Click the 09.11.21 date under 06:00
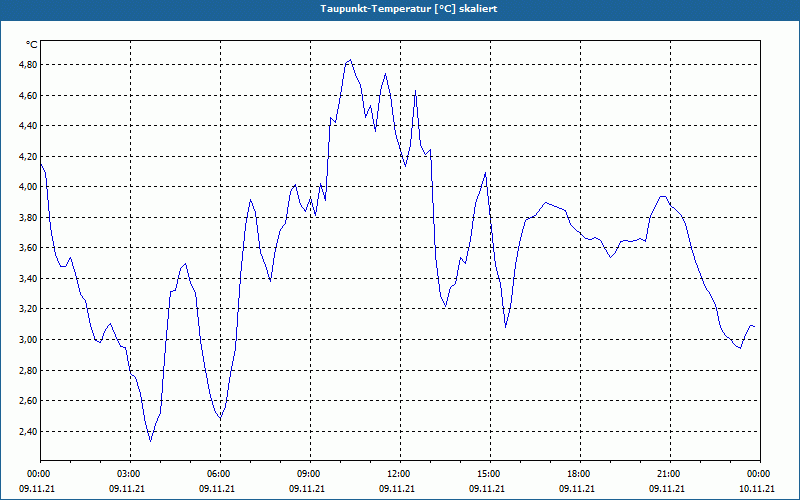This screenshot has height=500, width=800. 217,489
